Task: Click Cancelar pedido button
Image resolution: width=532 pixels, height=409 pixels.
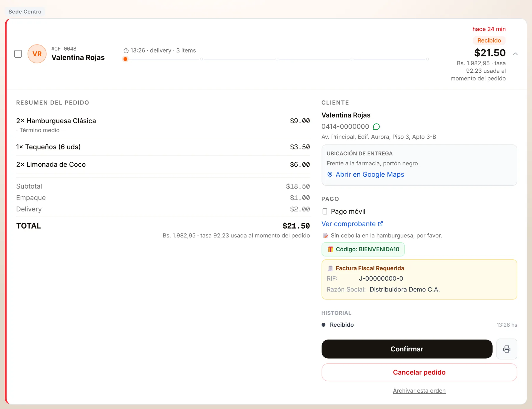Action: tap(419, 372)
